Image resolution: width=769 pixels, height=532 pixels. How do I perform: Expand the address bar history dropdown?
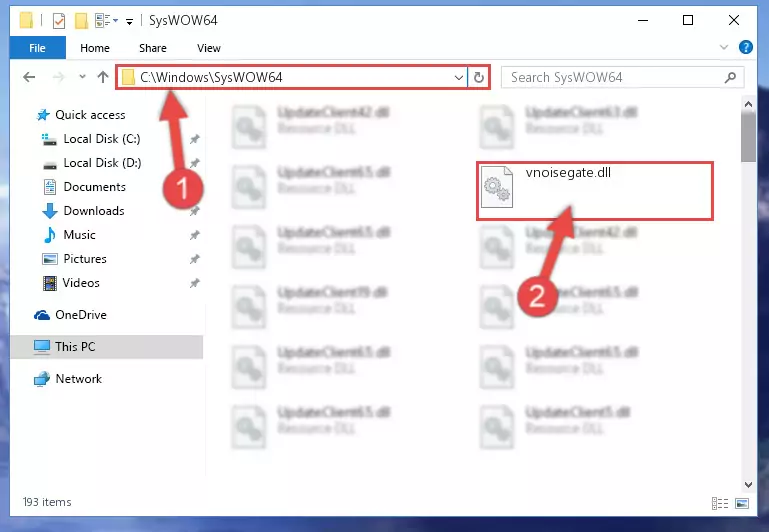coord(459,77)
